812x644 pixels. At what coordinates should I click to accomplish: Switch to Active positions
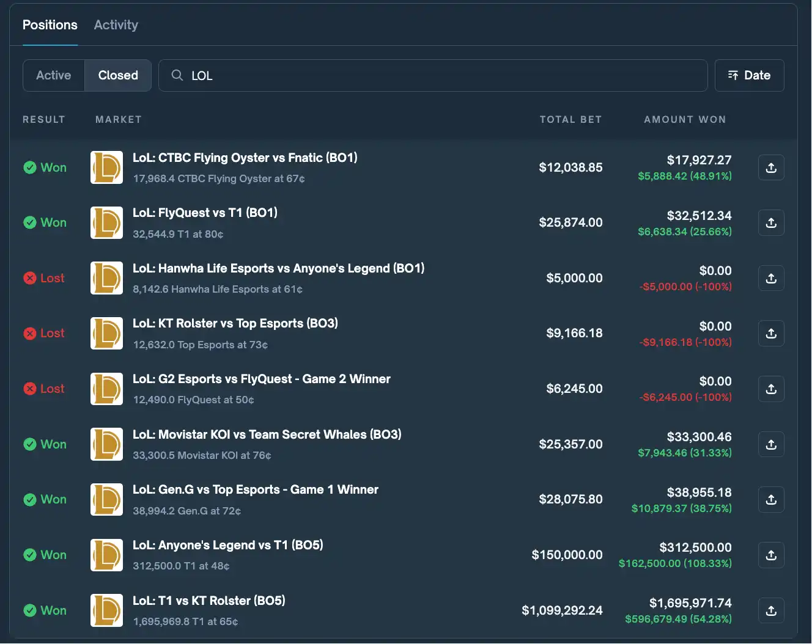pyautogui.click(x=53, y=75)
